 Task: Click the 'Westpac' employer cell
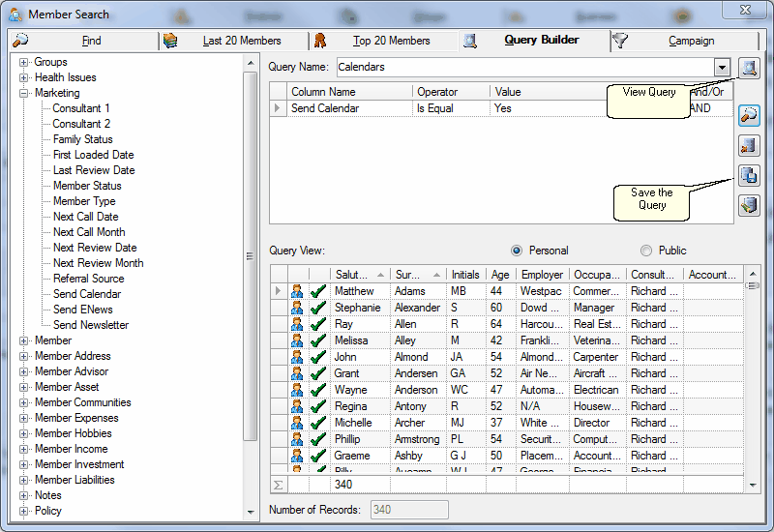[x=542, y=291]
